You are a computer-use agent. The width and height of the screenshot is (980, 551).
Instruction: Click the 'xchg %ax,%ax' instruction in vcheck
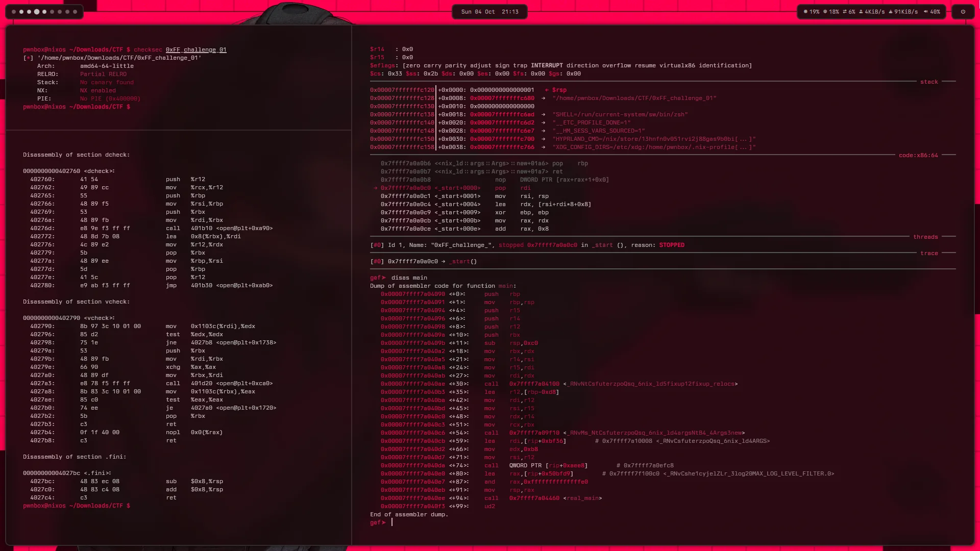click(x=191, y=367)
